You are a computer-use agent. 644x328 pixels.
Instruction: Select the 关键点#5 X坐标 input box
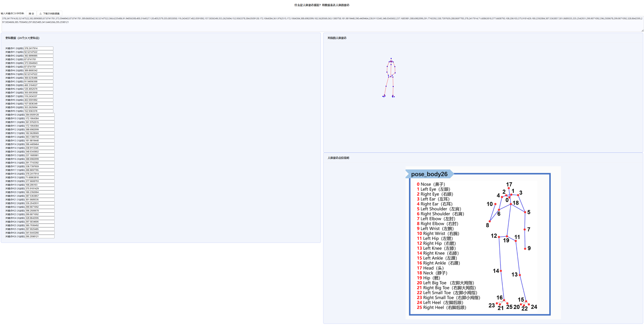click(39, 78)
